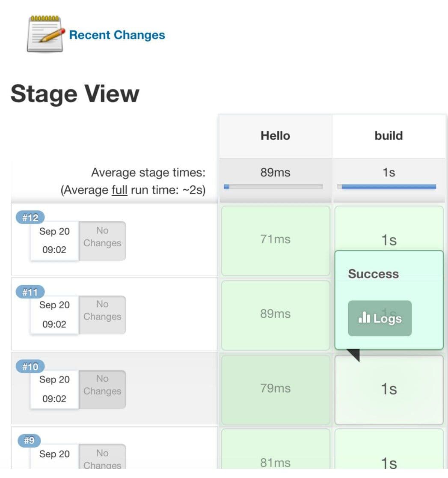This screenshot has width=448, height=478.
Task: Select the 71ms Hello cell for build #12
Action: 275,239
